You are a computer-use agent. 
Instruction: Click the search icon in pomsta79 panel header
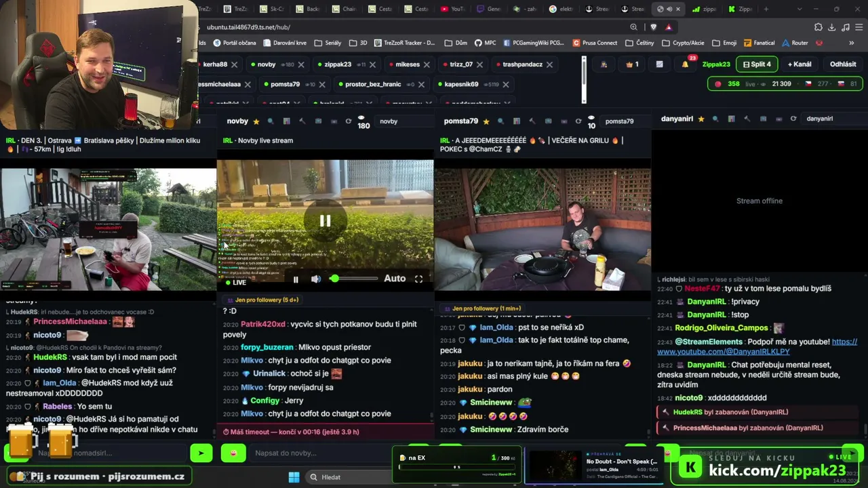(x=500, y=121)
